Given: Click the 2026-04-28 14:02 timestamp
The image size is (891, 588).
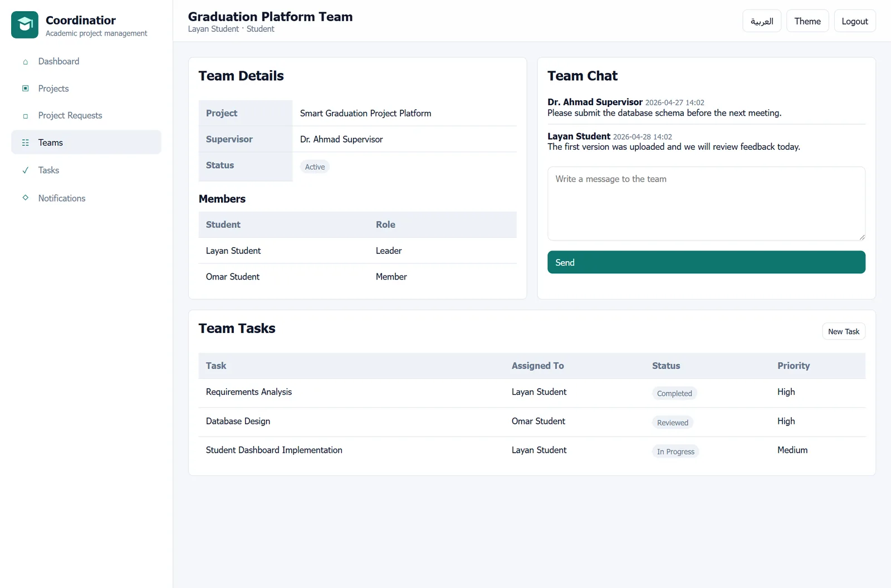Looking at the screenshot, I should pyautogui.click(x=643, y=137).
